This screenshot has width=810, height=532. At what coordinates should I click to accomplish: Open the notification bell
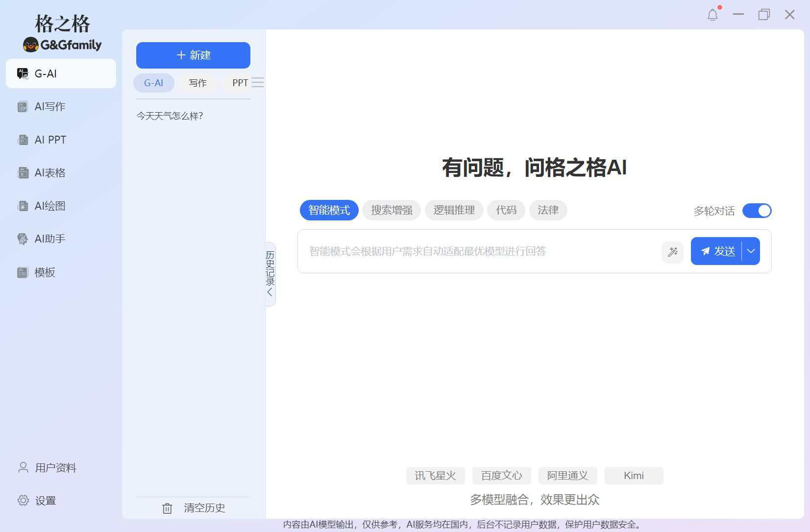(x=712, y=14)
